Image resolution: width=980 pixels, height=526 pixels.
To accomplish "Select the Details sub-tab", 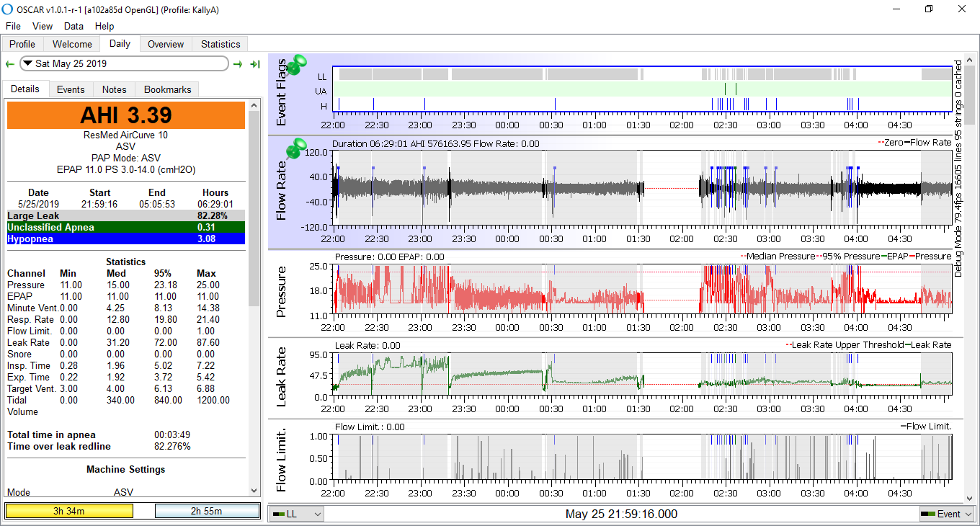I will [x=25, y=89].
